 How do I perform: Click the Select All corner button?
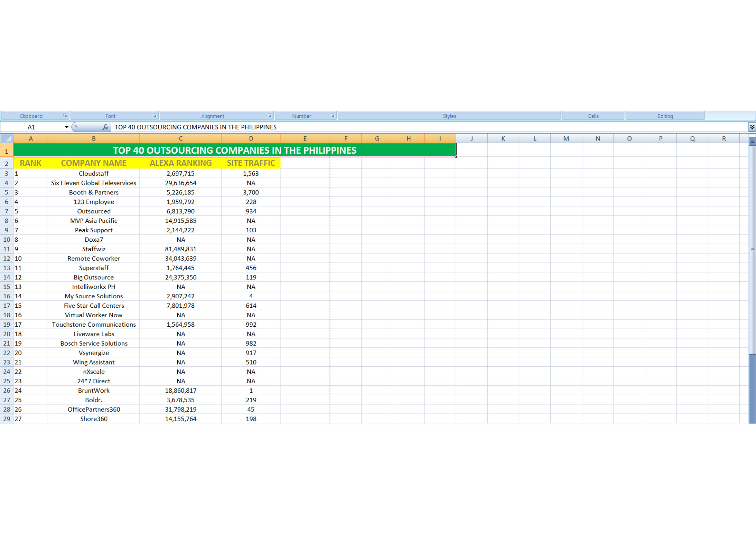7,139
